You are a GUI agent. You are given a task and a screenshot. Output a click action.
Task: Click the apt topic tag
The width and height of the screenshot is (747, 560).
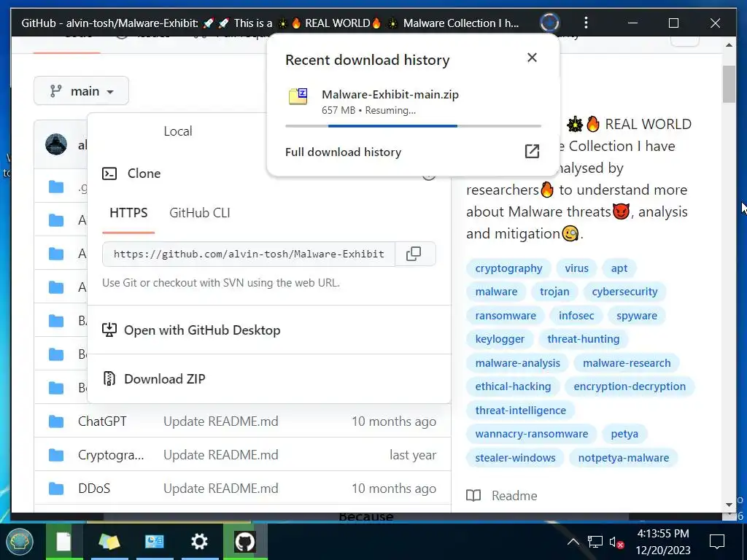point(619,268)
